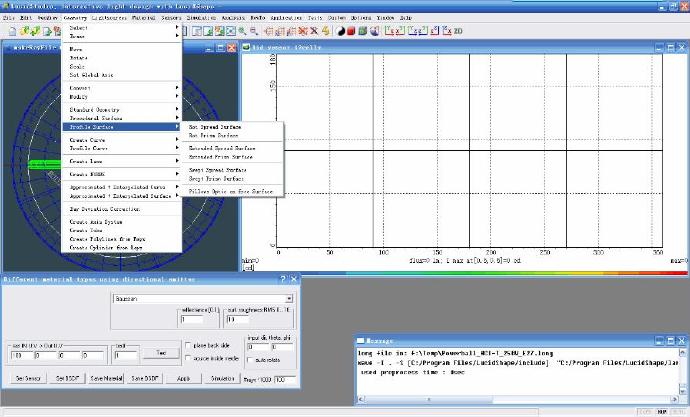Click the zoom in magnifier toolbar icon
This screenshot has height=417, width=690.
click(242, 31)
